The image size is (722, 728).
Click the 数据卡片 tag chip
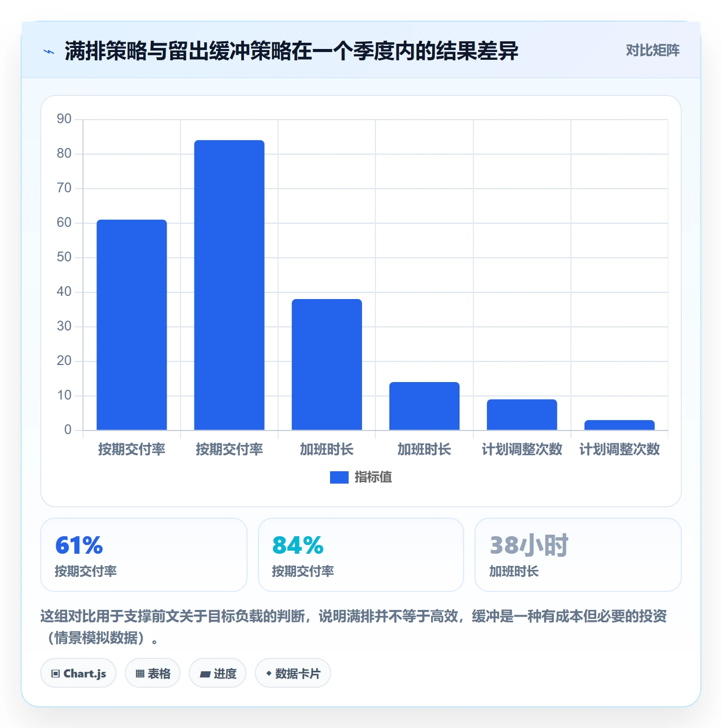293,673
